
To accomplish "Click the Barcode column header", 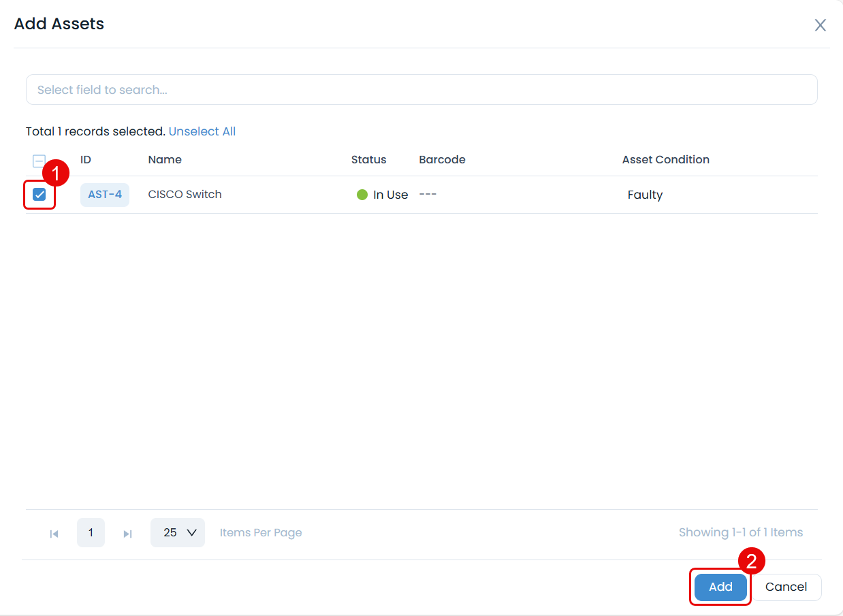I will click(x=442, y=160).
